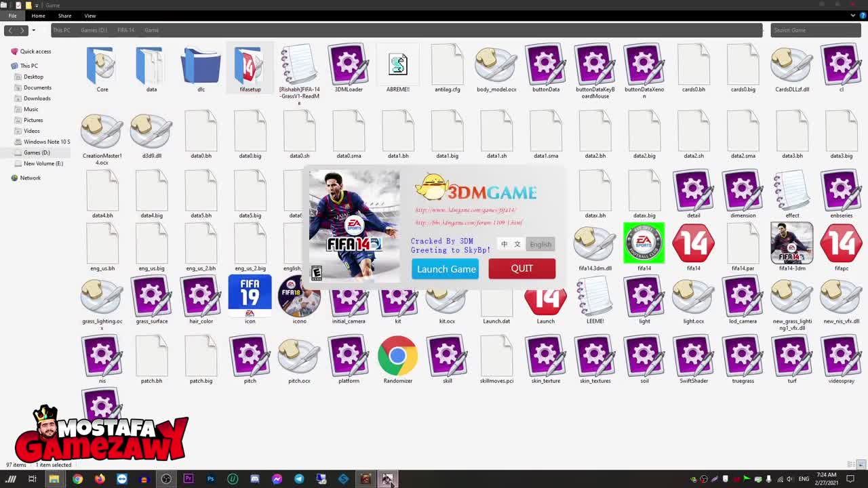
Task: Open the Home ribbon tab
Action: pos(38,16)
